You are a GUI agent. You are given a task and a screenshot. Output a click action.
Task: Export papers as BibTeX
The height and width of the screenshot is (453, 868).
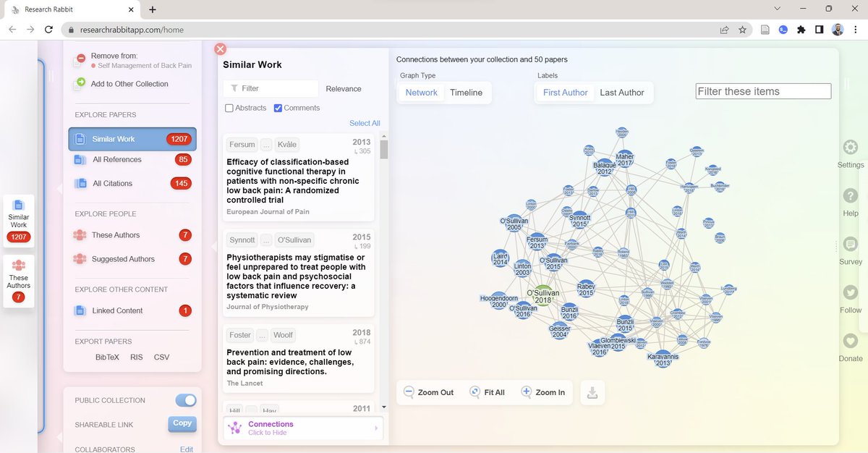coord(107,357)
